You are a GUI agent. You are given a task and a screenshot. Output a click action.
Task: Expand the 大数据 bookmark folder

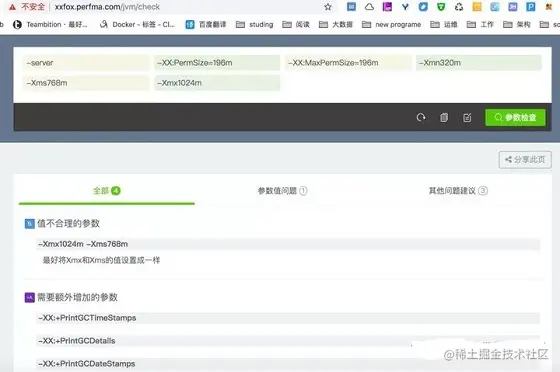point(336,24)
